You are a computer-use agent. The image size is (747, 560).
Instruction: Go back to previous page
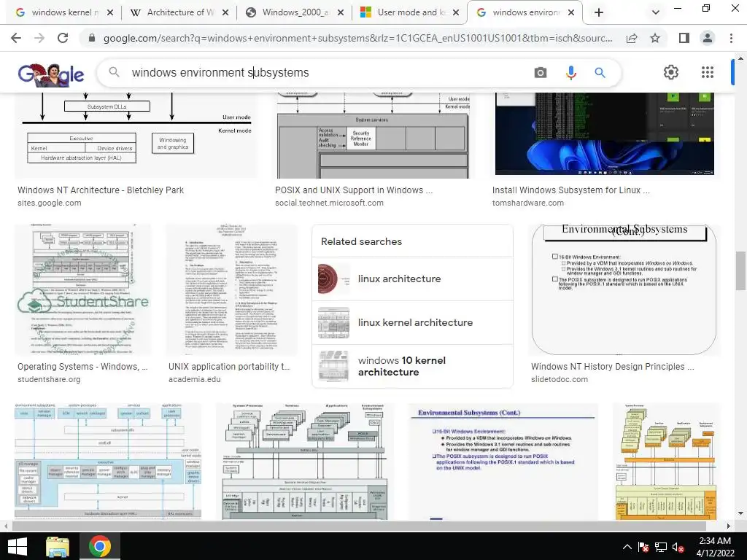click(16, 38)
